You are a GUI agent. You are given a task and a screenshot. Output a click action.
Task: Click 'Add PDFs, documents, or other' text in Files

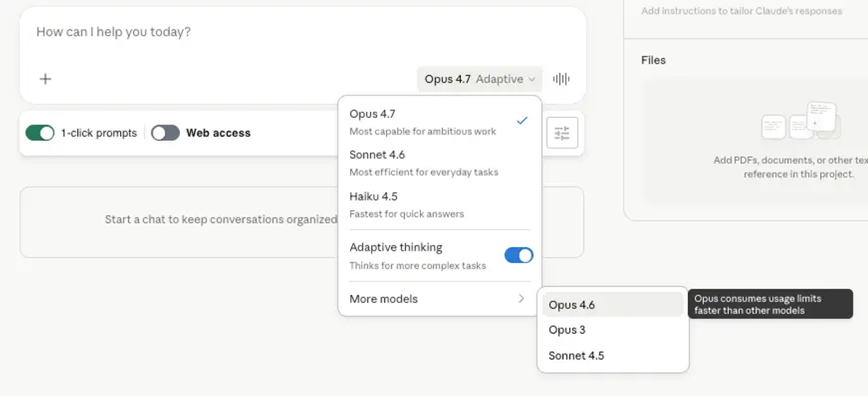[x=790, y=160]
